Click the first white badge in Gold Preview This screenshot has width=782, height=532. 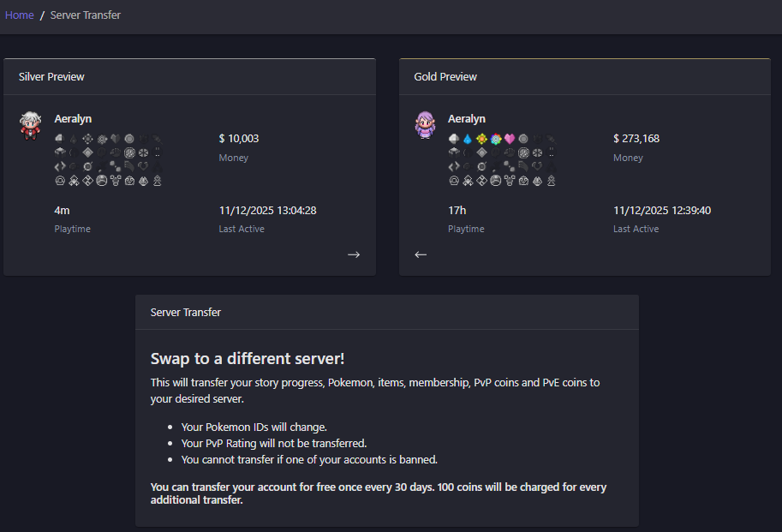[453, 139]
